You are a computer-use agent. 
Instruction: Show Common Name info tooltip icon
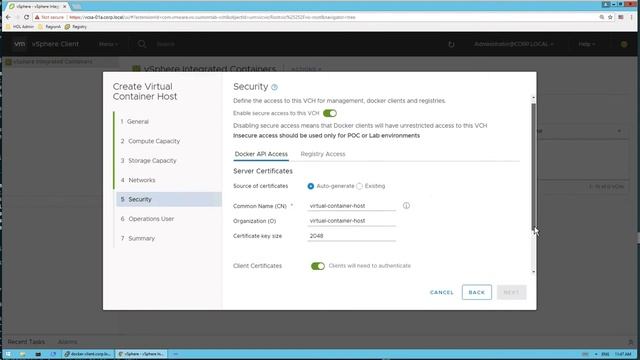point(406,206)
